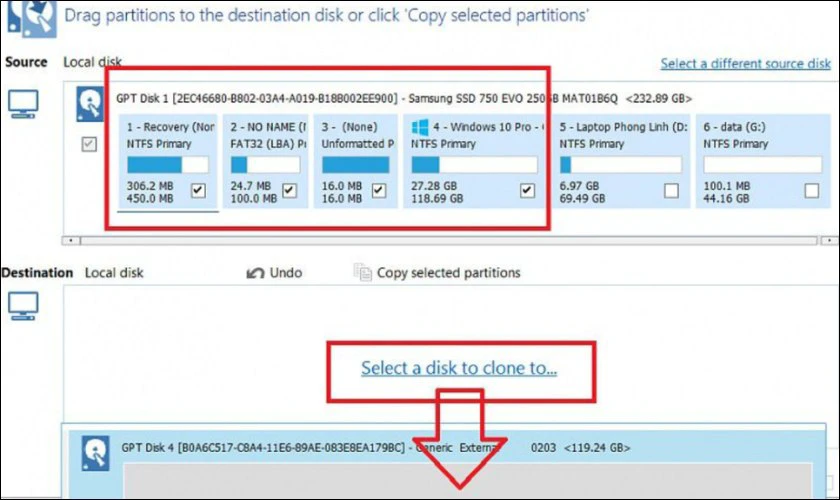Check the 5 - Laptop Phong Linh checkbox
This screenshot has height=500, width=840.
pyautogui.click(x=671, y=190)
